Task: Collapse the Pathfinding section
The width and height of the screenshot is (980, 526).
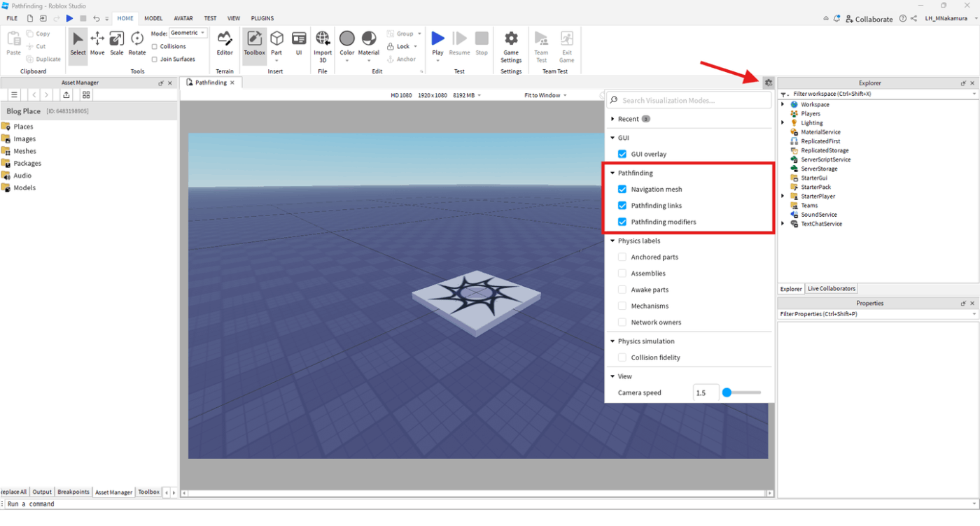Action: 612,173
